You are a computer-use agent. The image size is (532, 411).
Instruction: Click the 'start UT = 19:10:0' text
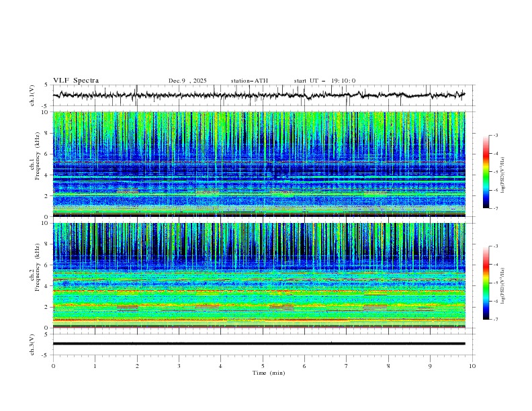click(x=324, y=81)
